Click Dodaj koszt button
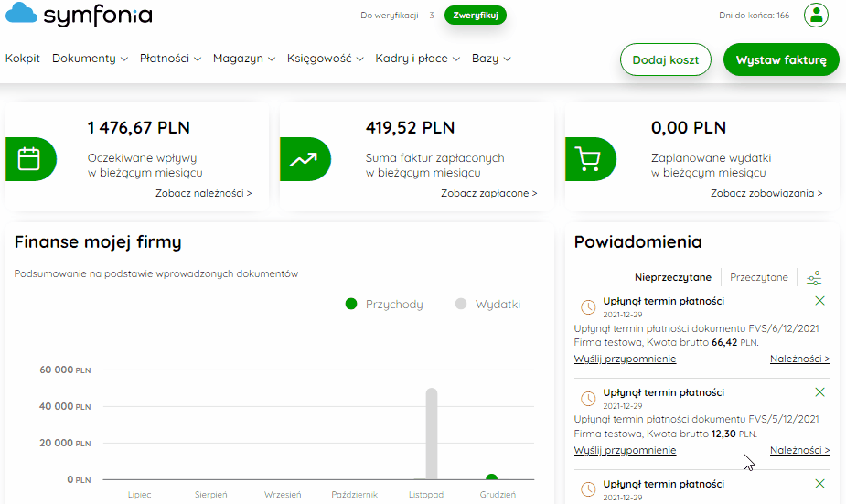Image resolution: width=846 pixels, height=504 pixels. [x=665, y=59]
